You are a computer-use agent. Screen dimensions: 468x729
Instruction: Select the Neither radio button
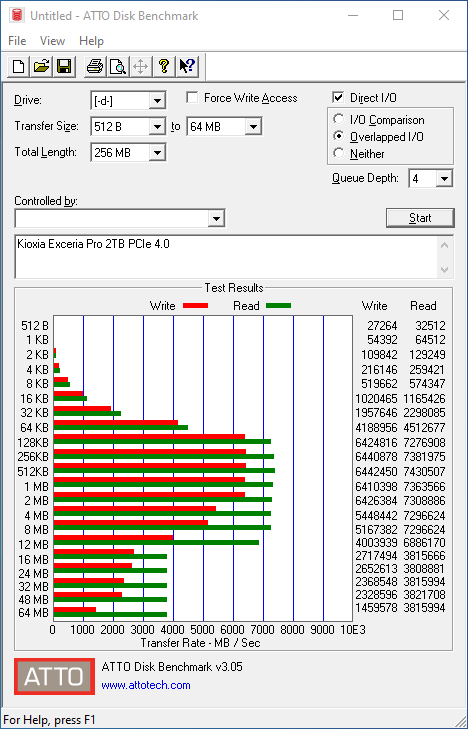tap(339, 153)
